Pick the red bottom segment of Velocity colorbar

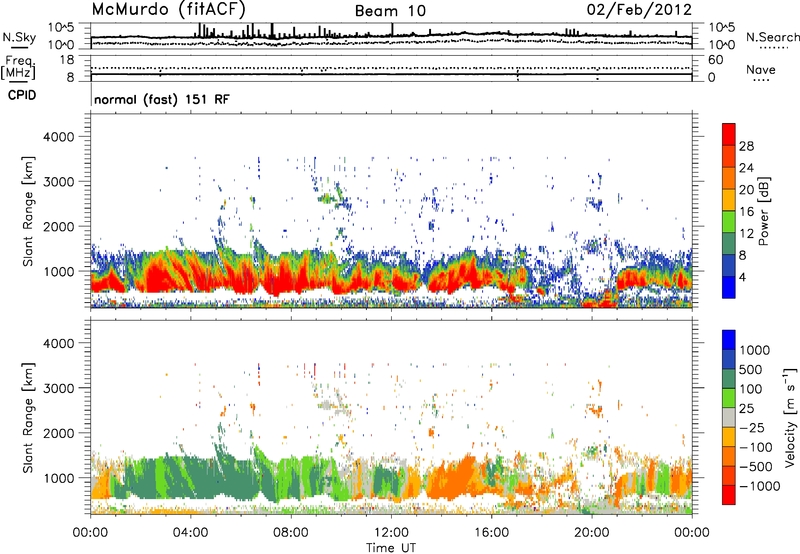click(x=729, y=495)
